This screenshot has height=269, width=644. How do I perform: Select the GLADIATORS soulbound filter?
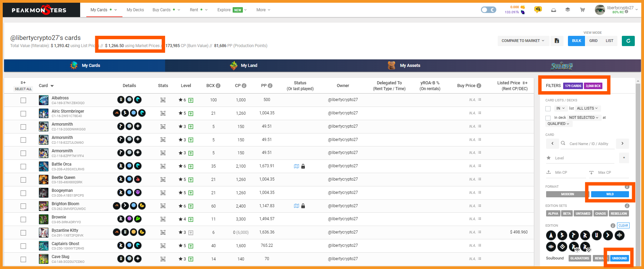pos(580,258)
